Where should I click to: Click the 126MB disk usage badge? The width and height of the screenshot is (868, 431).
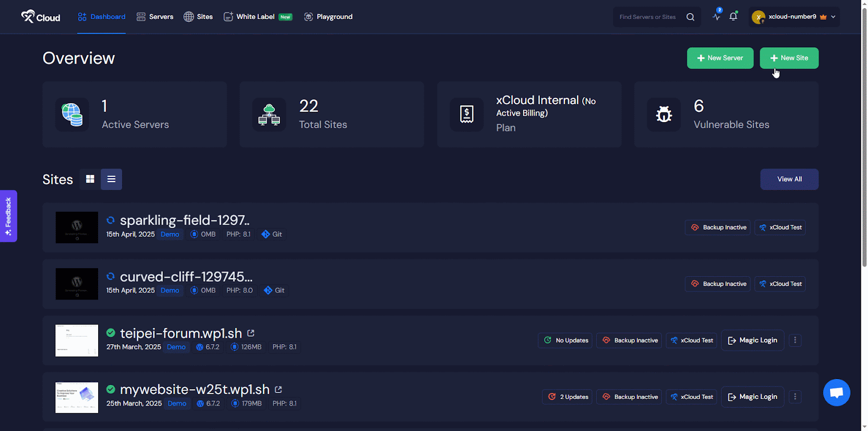coord(246,347)
